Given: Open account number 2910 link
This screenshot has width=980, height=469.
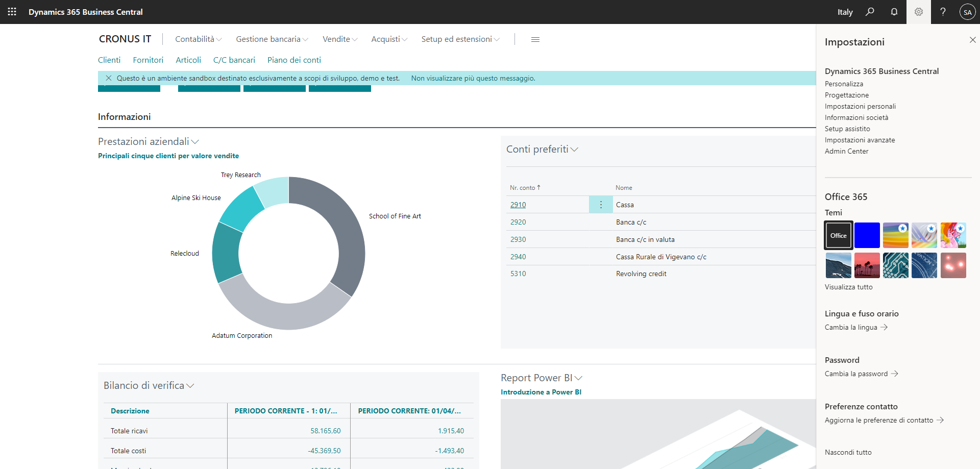Looking at the screenshot, I should point(518,205).
